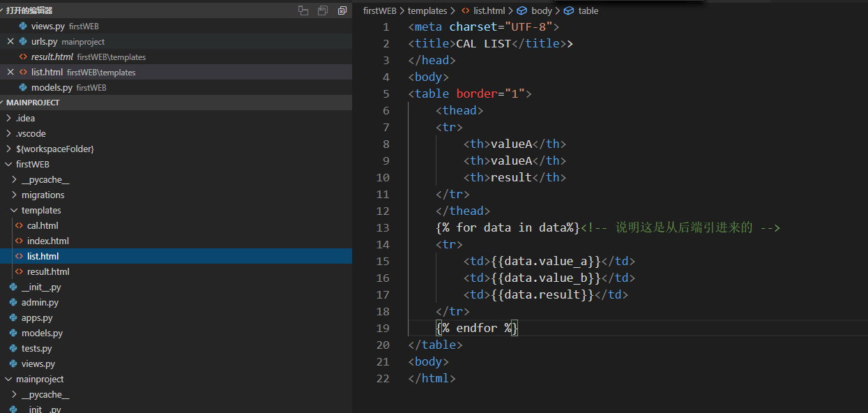Click valueA on line 8
The width and height of the screenshot is (868, 413).
point(511,144)
